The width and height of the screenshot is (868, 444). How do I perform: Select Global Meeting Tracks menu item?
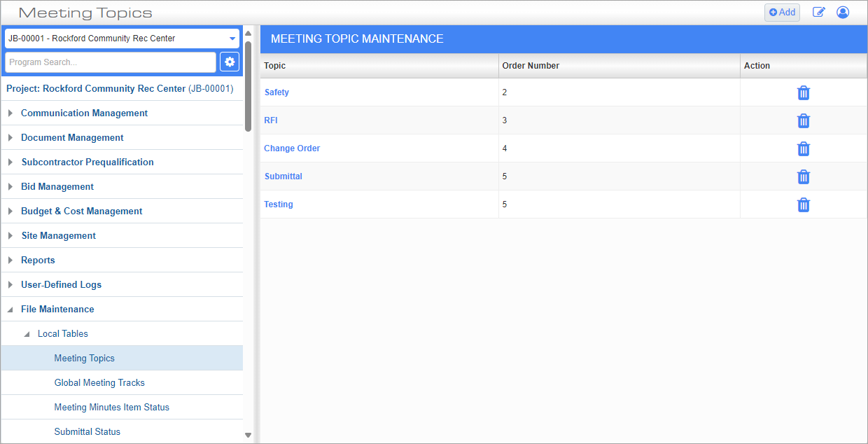99,383
